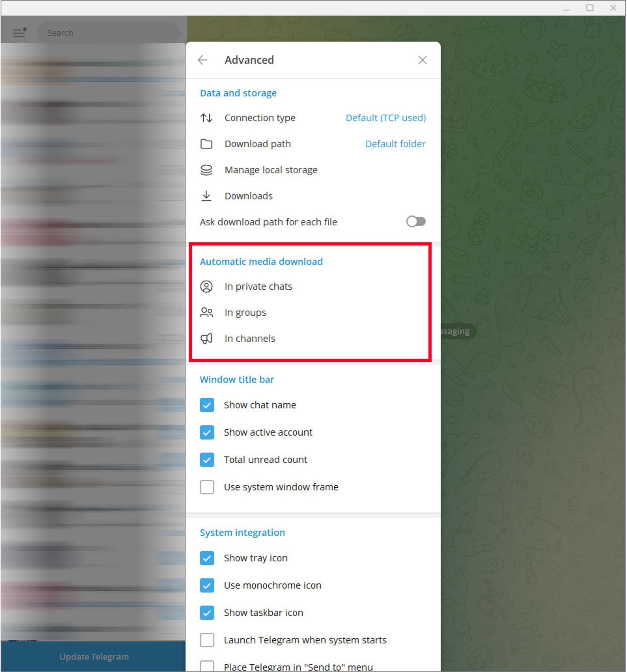Click the Default folder download path link
627x672 pixels.
click(x=395, y=144)
